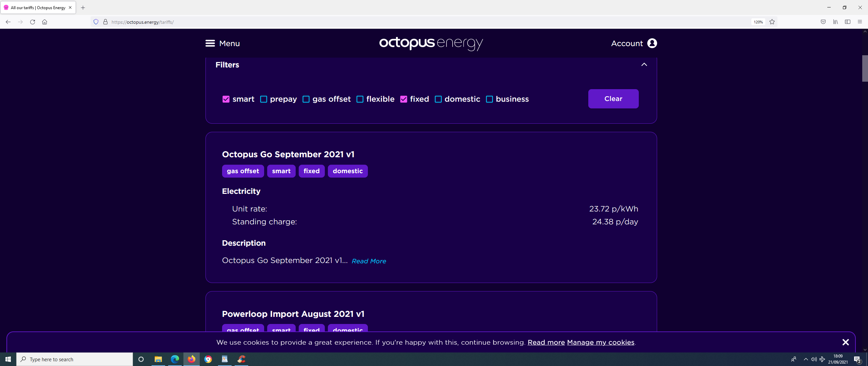Screen dimensions: 868x366
Task: Click the 24.38 p/day standing charge
Action: (x=615, y=222)
